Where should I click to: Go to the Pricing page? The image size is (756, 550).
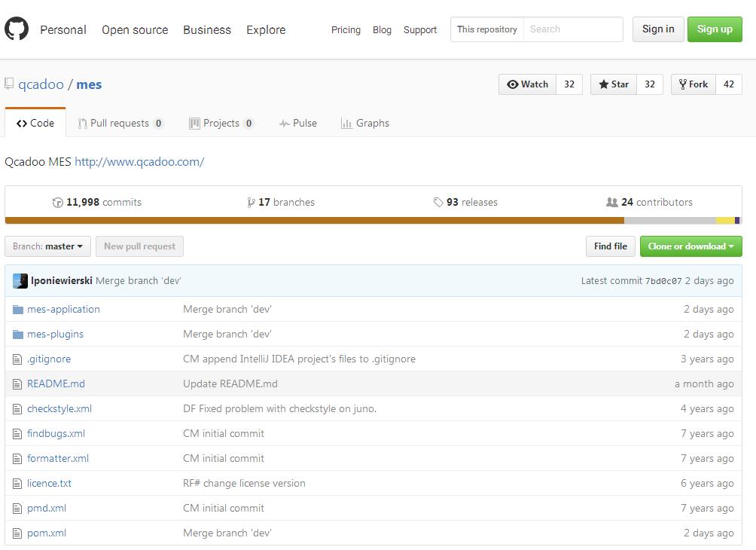[346, 30]
